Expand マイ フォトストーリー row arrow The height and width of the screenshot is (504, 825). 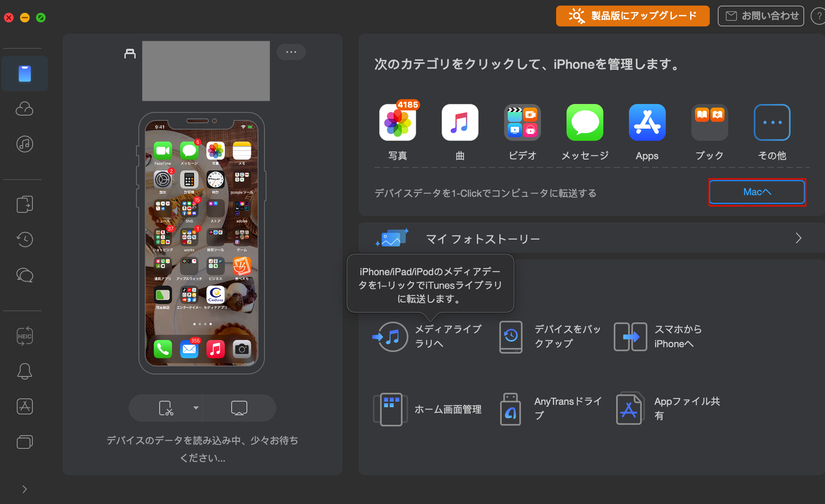click(799, 238)
